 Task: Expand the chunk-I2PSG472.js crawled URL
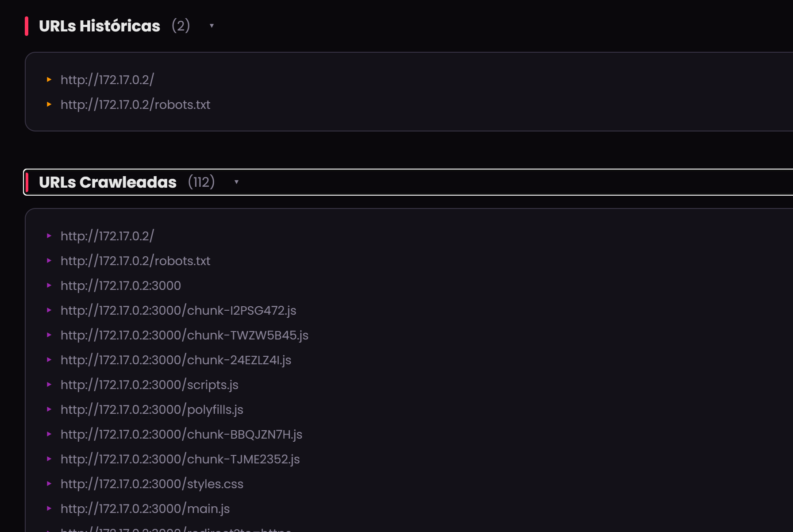coord(50,310)
